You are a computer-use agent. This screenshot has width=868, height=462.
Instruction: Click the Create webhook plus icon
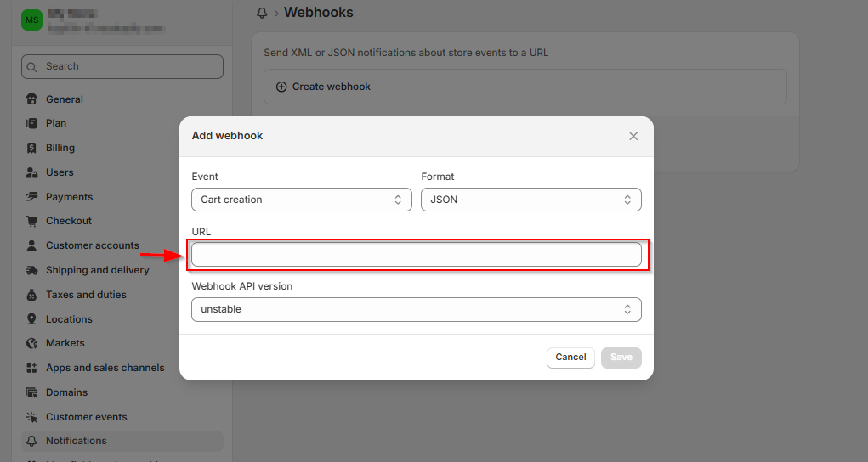[x=281, y=87]
